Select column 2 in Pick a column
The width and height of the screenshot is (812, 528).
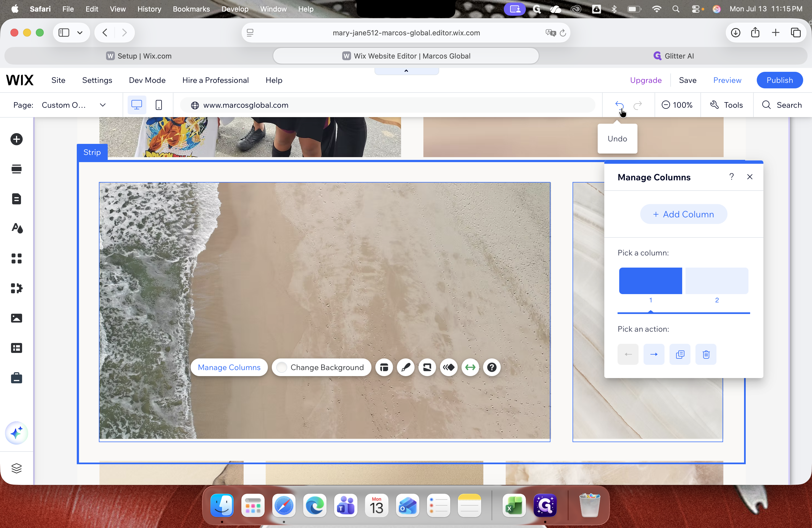point(717,281)
